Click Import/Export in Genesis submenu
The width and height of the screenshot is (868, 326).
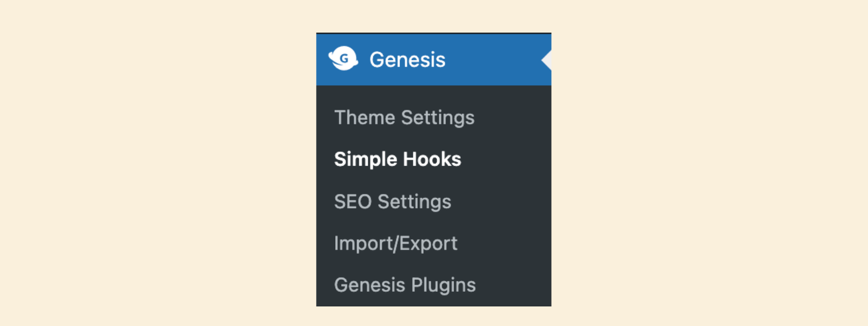point(395,243)
